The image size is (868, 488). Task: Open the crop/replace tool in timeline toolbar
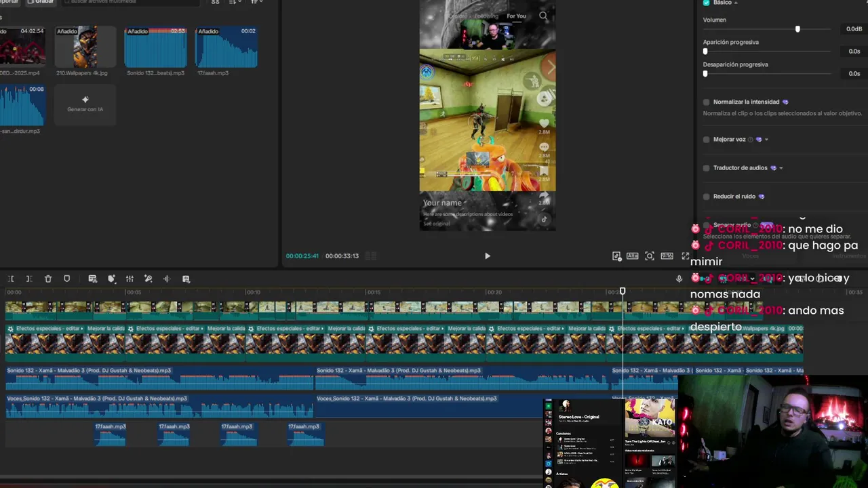186,279
